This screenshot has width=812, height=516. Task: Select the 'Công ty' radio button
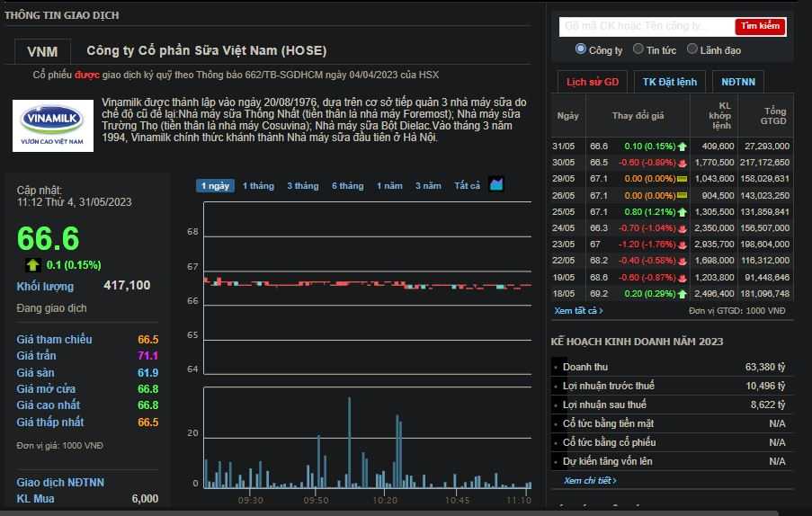[x=581, y=49]
